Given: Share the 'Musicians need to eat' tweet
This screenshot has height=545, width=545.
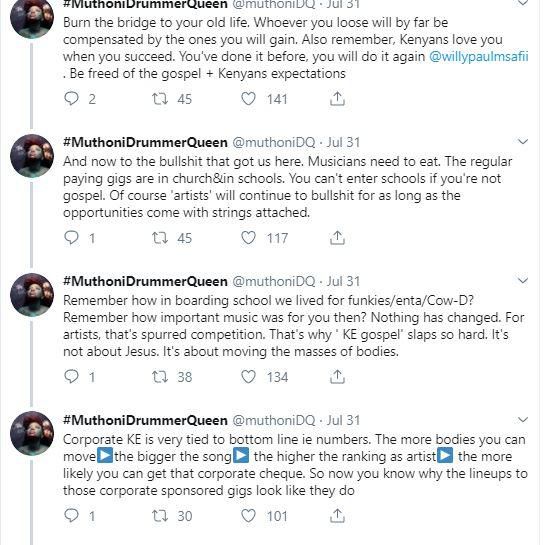Looking at the screenshot, I should click(x=337, y=238).
